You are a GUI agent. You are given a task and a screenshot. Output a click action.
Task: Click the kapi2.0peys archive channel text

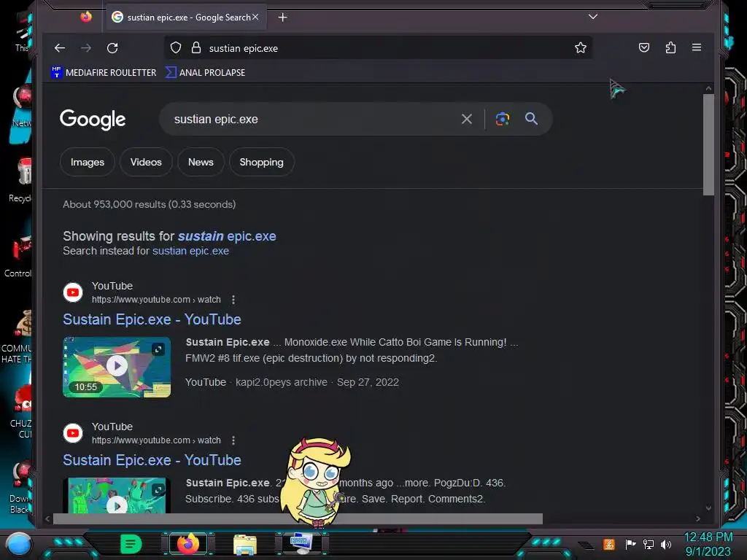click(x=282, y=382)
